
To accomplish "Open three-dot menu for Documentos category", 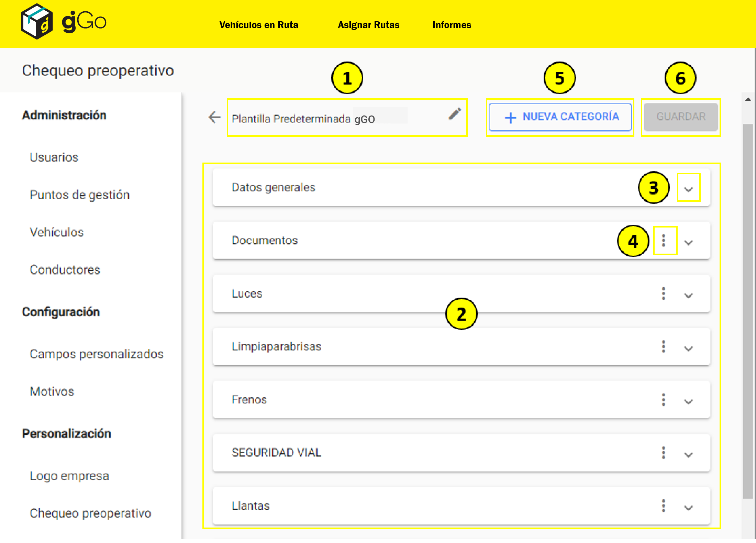I will [x=664, y=241].
